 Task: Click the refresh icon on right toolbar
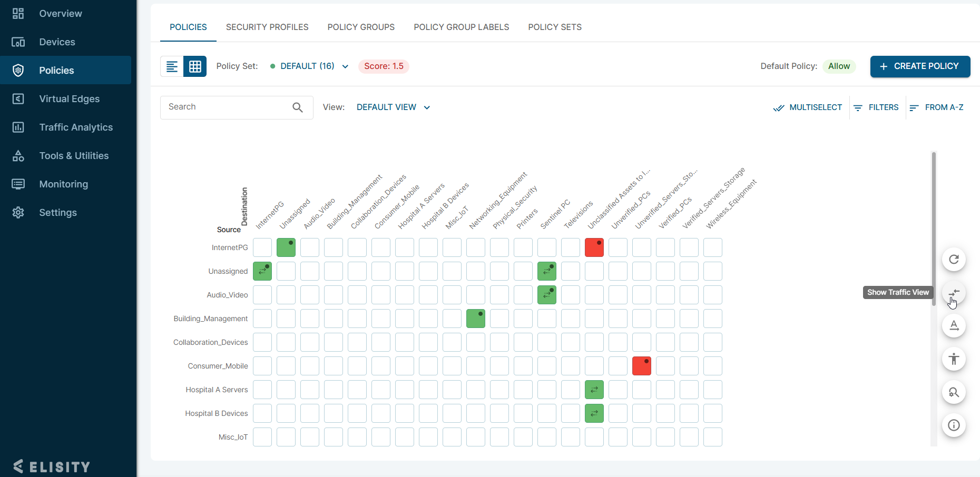(x=954, y=260)
